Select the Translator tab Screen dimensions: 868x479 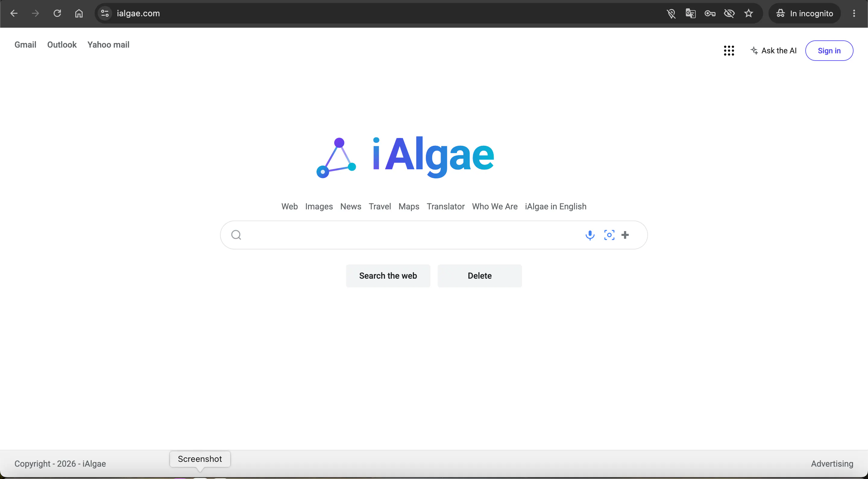[445, 206]
